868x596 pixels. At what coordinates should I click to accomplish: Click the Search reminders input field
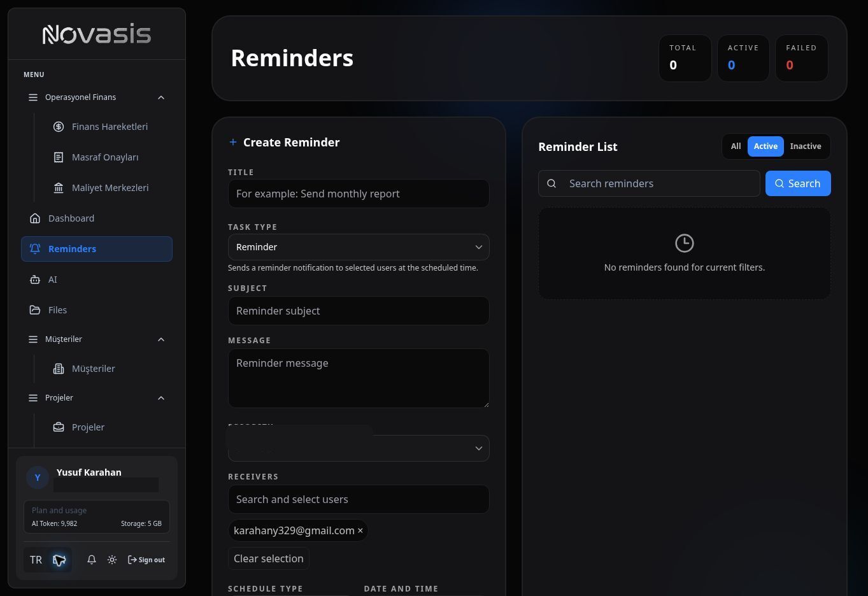(649, 183)
